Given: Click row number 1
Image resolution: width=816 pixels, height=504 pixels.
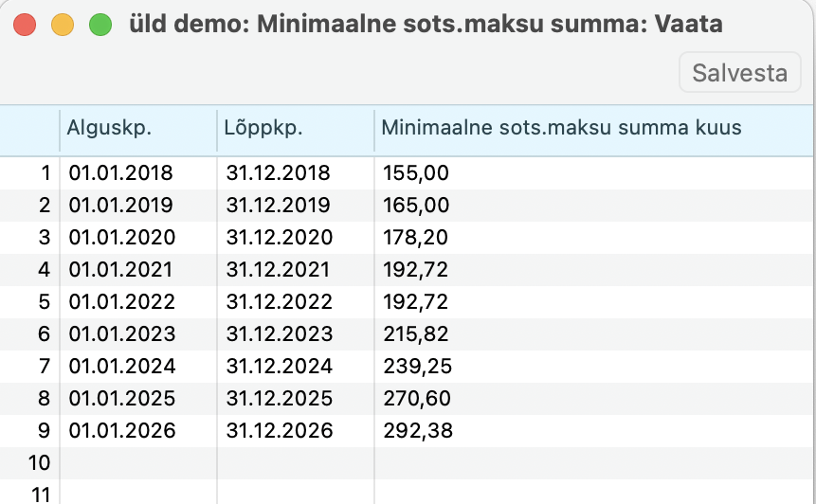Looking at the screenshot, I should coord(44,173).
